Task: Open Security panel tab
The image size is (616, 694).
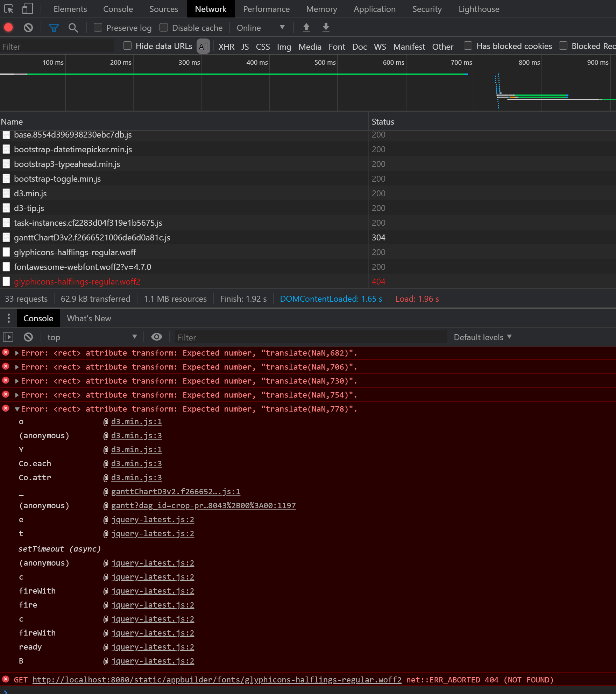Action: point(427,9)
